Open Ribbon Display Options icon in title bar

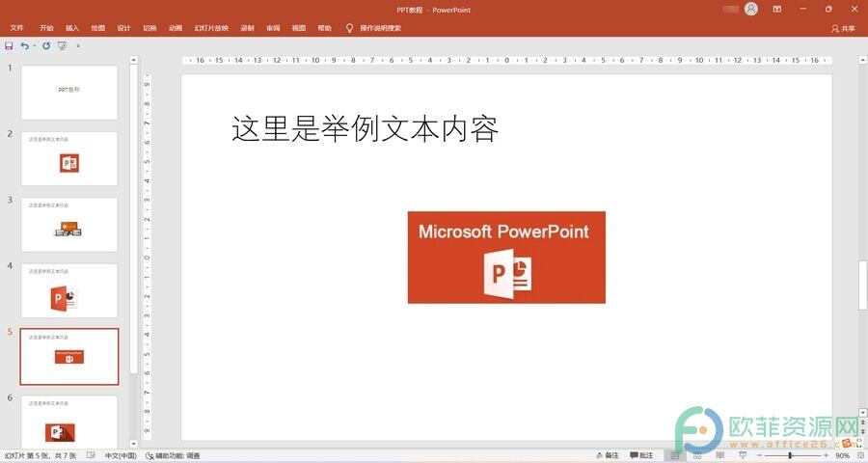click(x=777, y=9)
